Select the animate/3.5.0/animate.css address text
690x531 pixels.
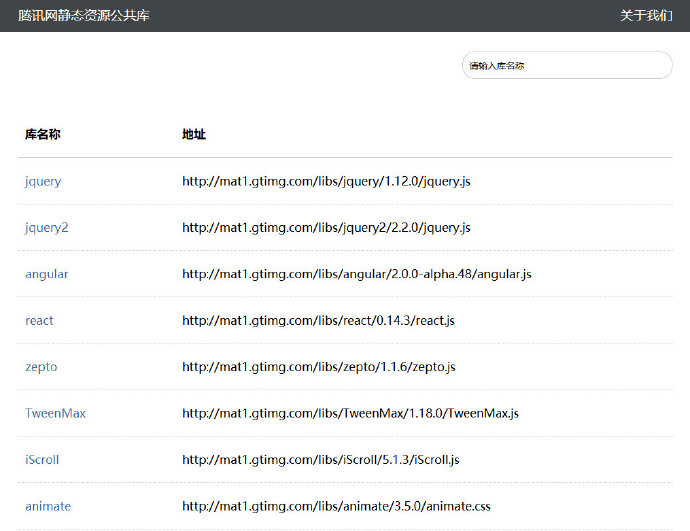point(336,506)
